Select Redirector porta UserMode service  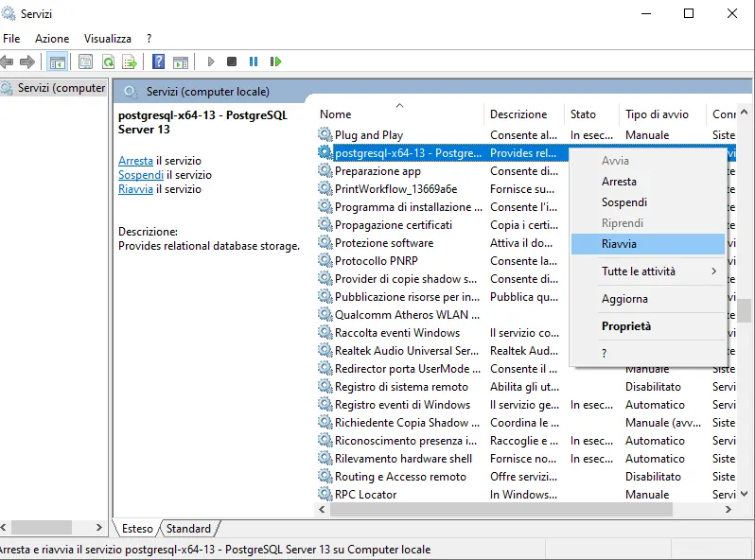coord(408,368)
